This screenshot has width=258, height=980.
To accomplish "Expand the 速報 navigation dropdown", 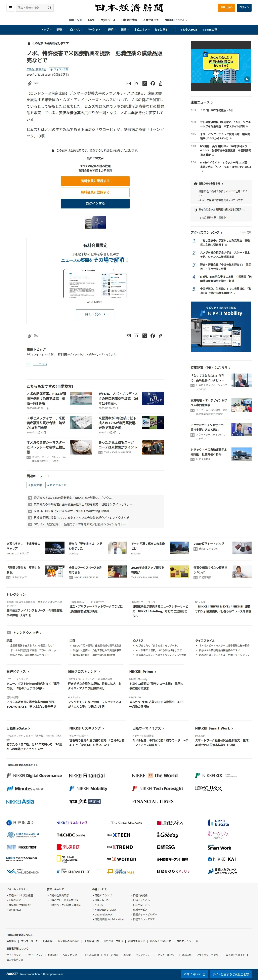I will (x=60, y=30).
